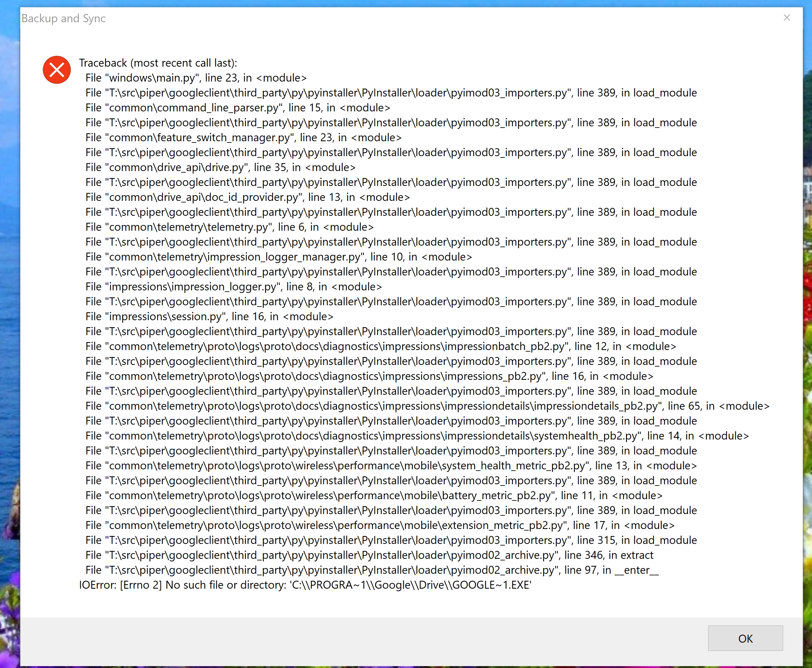Click the impression_logger_manager.py line 10 entry

279,257
